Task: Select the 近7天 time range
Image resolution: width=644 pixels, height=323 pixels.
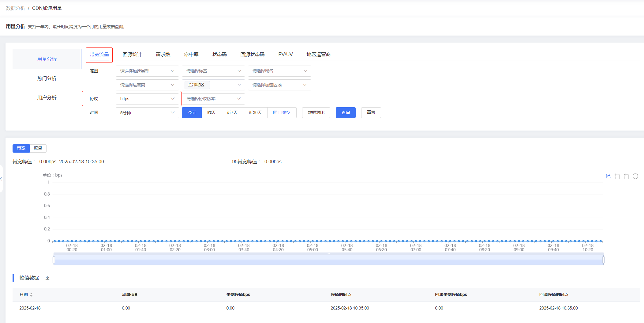Action: (x=232, y=112)
